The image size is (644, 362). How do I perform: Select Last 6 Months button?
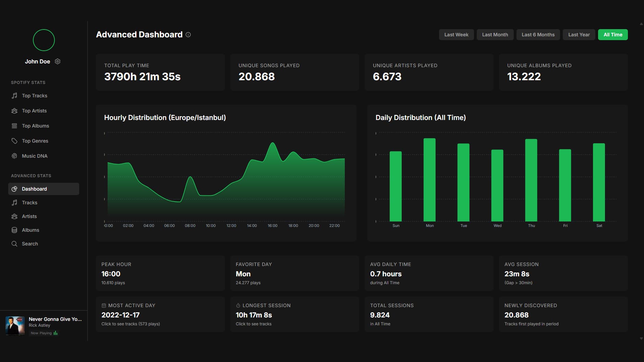(x=538, y=35)
